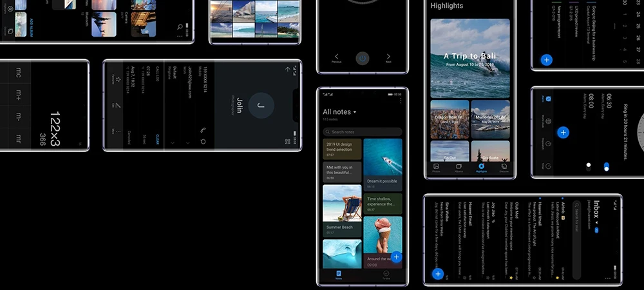
Task: Open the All notes dropdown in Notes
Action: pos(339,111)
